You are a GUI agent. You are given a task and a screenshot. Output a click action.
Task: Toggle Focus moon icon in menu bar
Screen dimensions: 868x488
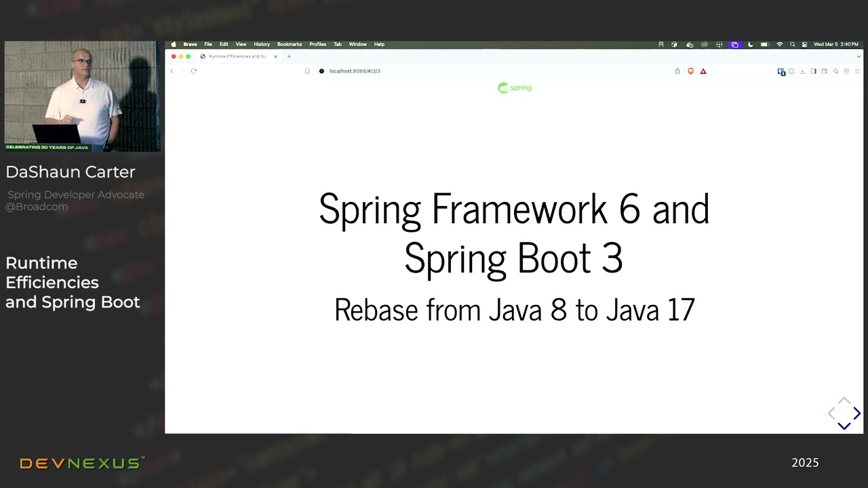coord(750,44)
